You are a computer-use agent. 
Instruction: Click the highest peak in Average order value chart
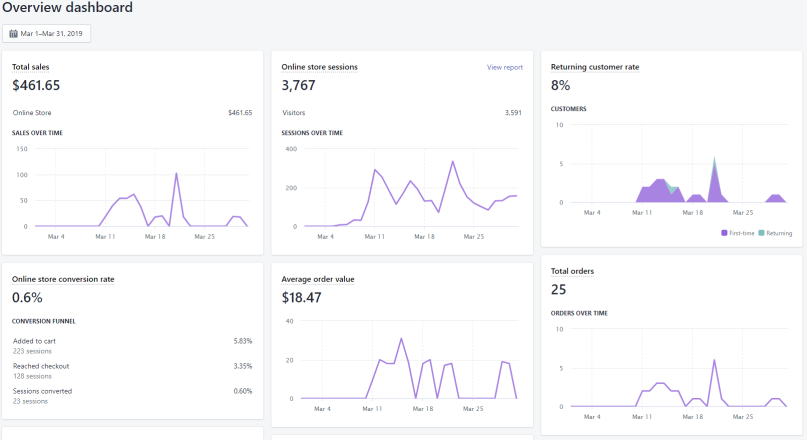click(x=401, y=339)
